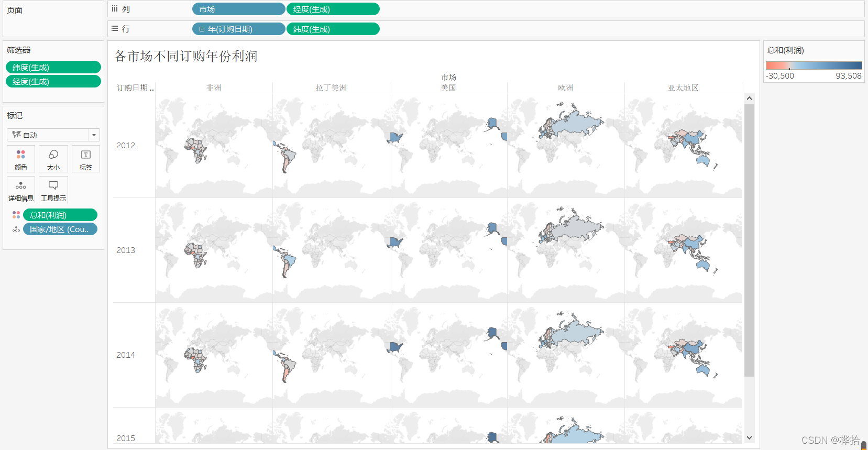Select the 纬度(生成) pill on rows shelf
The height and width of the screenshot is (450, 868).
pyautogui.click(x=333, y=29)
